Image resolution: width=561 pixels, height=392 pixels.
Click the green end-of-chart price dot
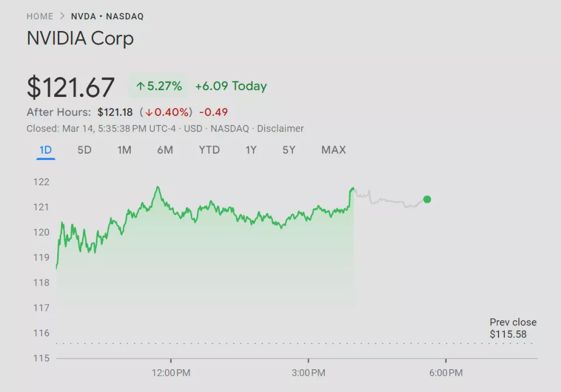[427, 199]
